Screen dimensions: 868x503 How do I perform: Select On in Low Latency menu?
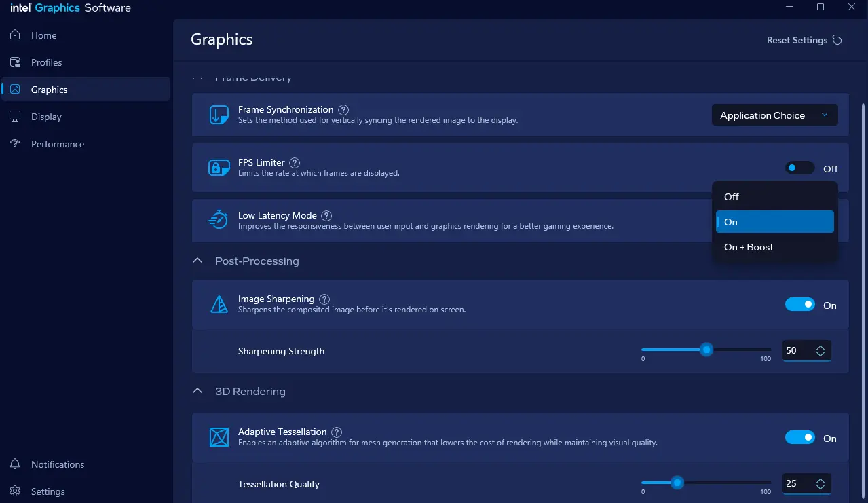pyautogui.click(x=774, y=222)
